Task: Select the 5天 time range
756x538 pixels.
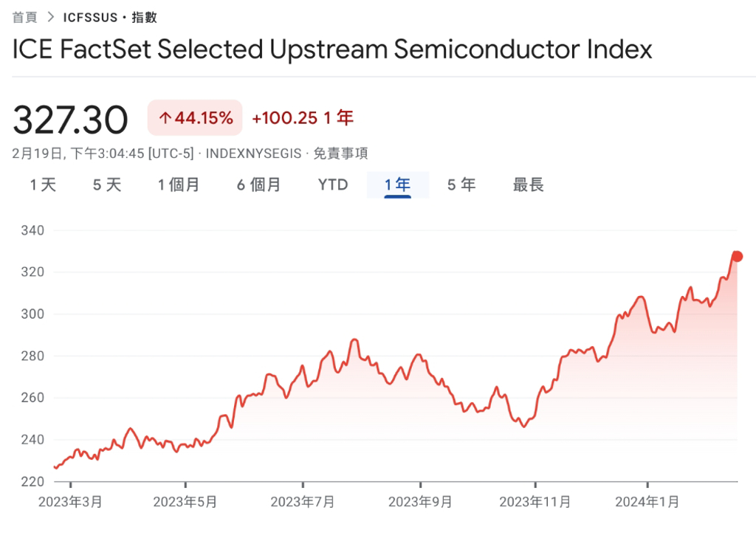Action: [107, 184]
